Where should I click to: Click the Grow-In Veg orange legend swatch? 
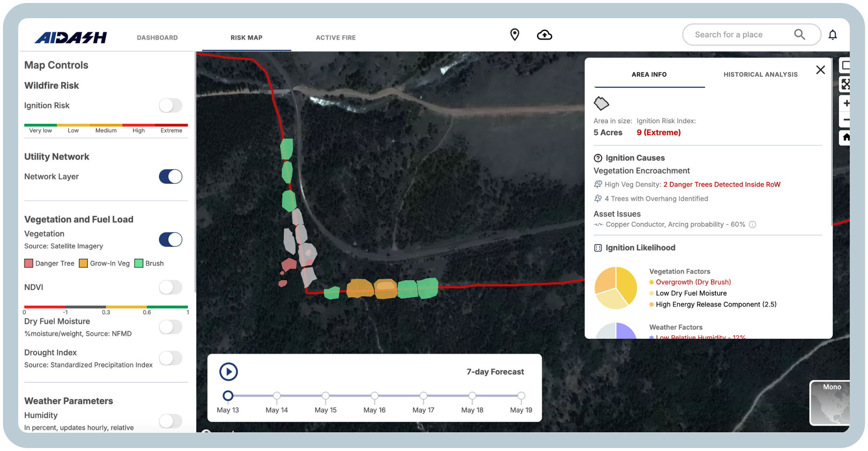click(x=83, y=264)
